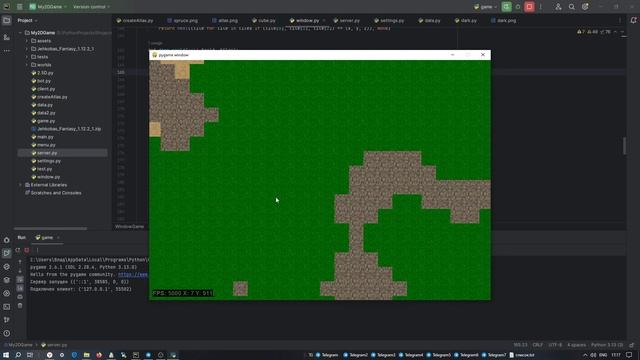This screenshot has height=360, width=640.
Task: Collapse the My2DGame project root
Action: [x=20, y=33]
